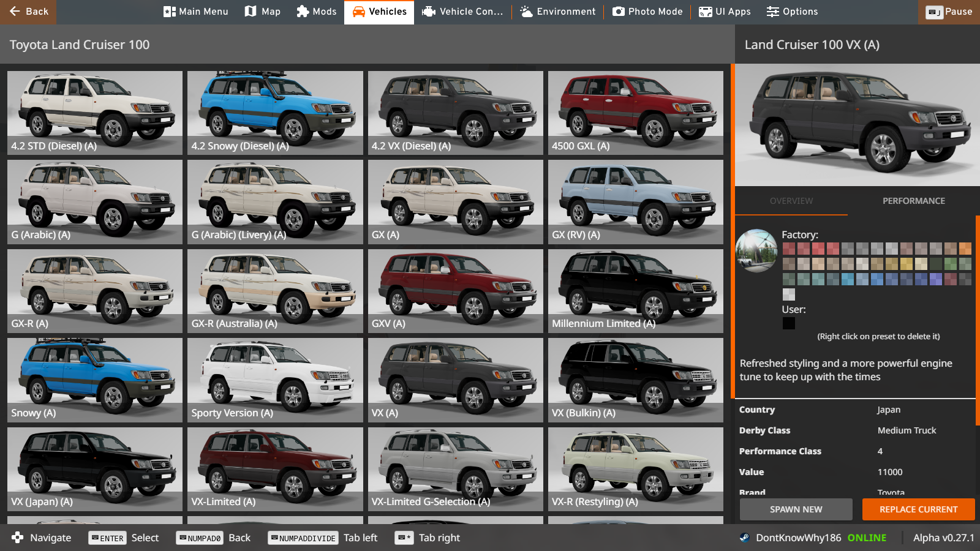Open Vehicle Config wrench menu
The image size is (980, 551).
(463, 12)
